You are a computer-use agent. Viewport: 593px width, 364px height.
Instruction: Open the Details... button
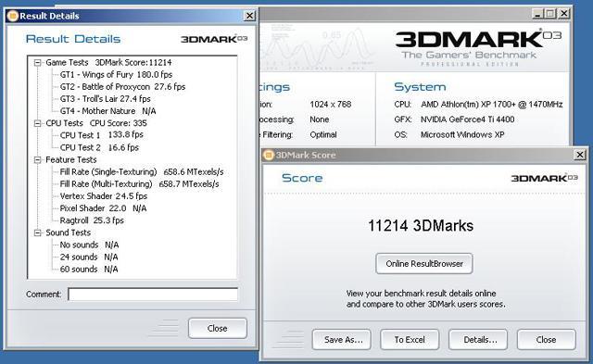coord(478,340)
